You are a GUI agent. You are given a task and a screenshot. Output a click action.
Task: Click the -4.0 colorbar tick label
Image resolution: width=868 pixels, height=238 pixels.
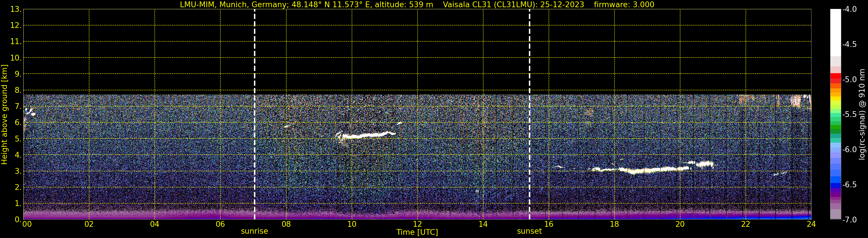click(x=850, y=9)
